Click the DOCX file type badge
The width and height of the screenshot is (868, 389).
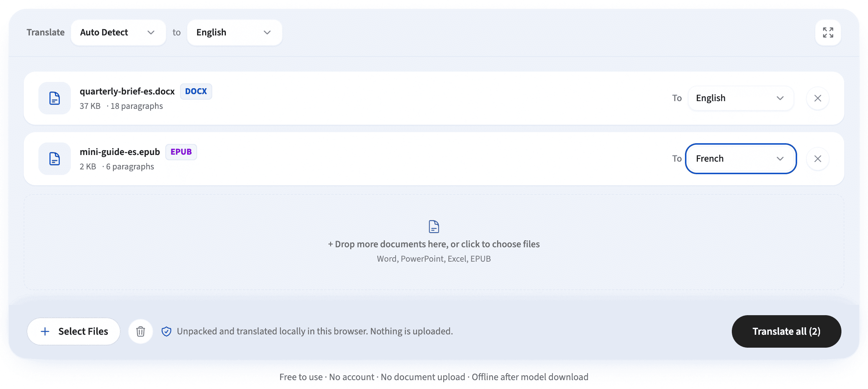click(x=196, y=92)
